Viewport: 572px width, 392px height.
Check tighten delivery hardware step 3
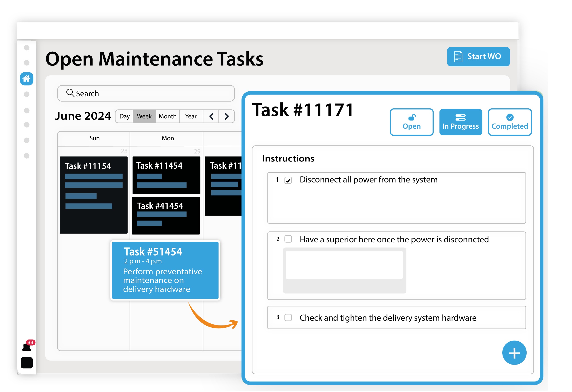click(288, 318)
